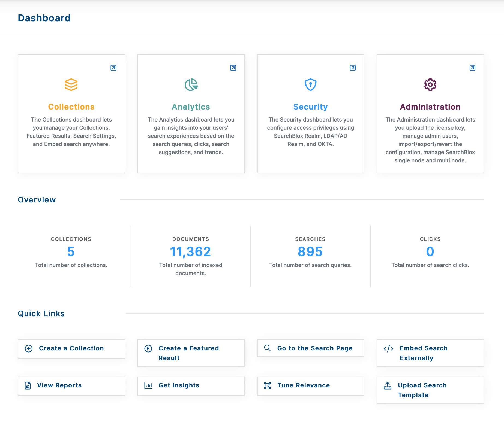This screenshot has width=504, height=425.
Task: Click the code brackets icon for Embed Search
Action: click(388, 348)
